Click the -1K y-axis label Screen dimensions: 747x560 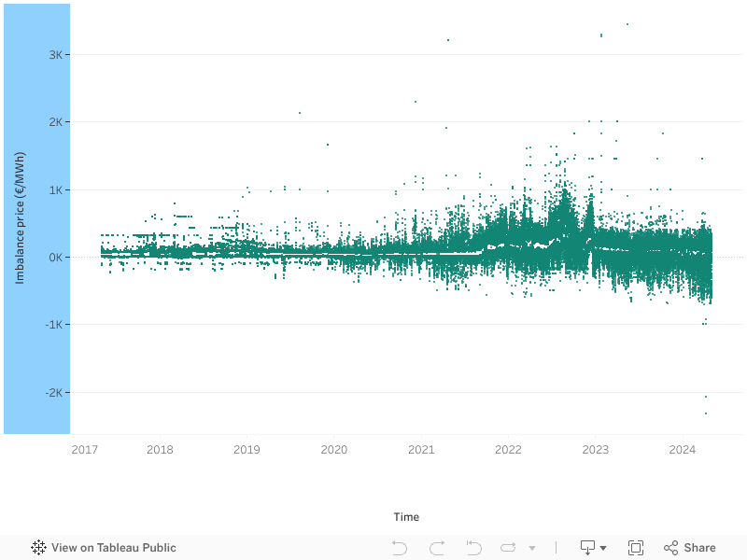[x=54, y=325]
